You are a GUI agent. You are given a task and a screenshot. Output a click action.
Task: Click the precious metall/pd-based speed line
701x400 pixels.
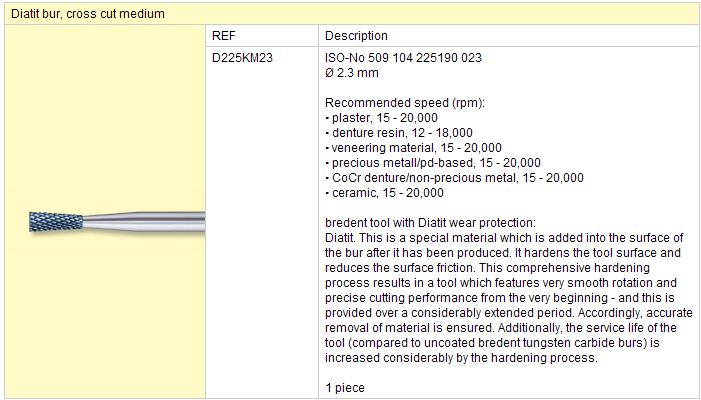[433, 163]
